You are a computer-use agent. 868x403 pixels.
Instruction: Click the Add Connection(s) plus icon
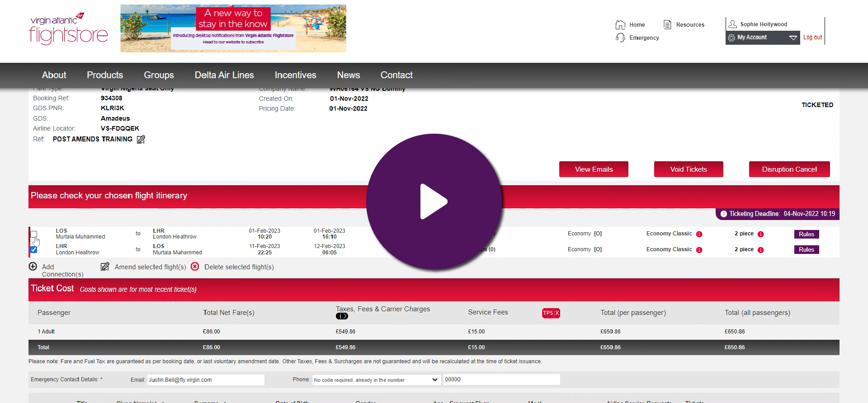click(33, 267)
